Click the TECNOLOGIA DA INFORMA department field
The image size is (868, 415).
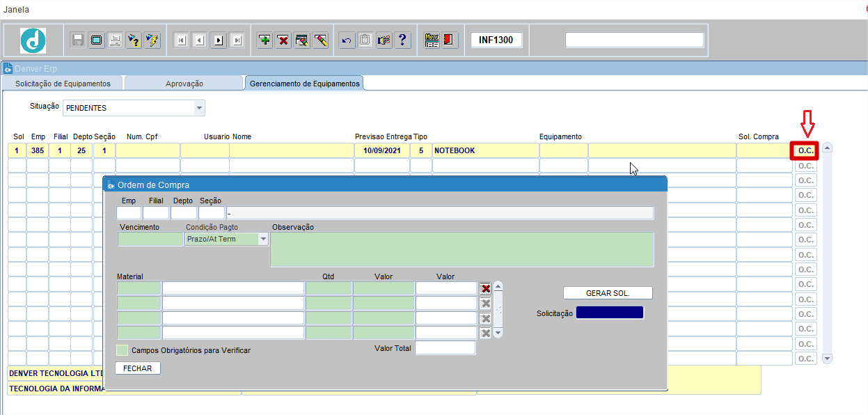click(x=55, y=389)
